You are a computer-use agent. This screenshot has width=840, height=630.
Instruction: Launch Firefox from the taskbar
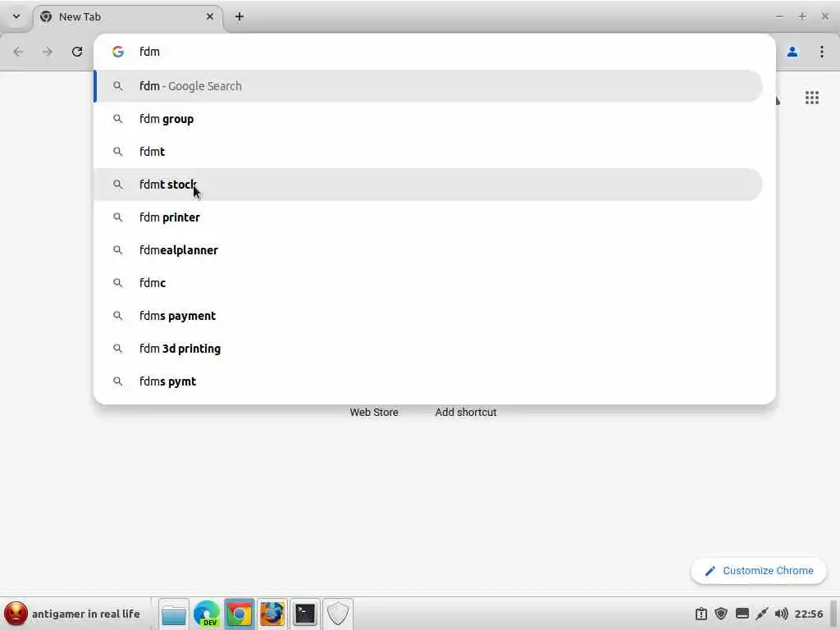(272, 614)
